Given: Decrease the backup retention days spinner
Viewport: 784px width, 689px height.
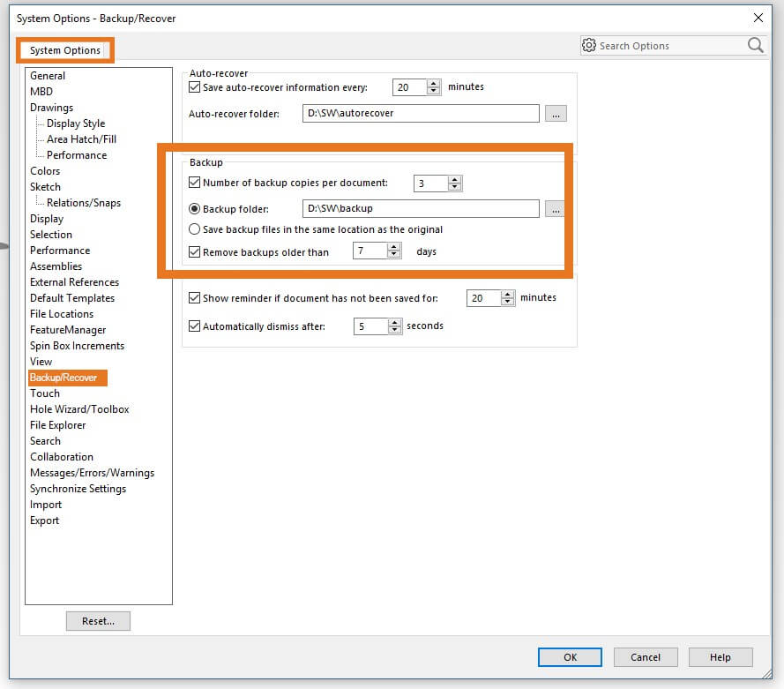Looking at the screenshot, I should click(394, 256).
